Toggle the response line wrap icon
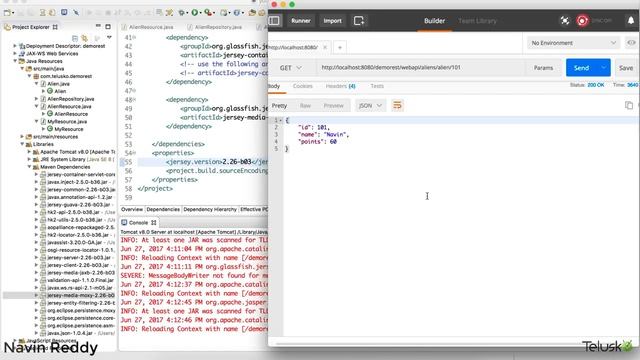The height and width of the screenshot is (360, 640). pos(397,105)
